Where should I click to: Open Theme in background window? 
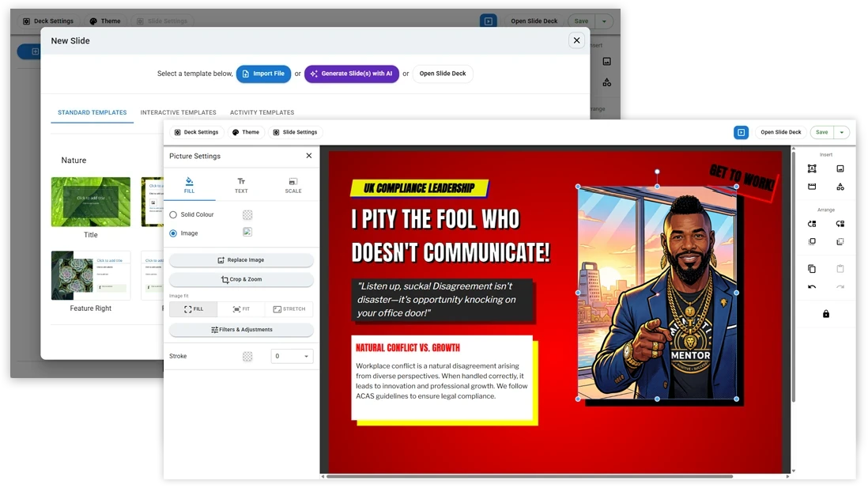click(x=105, y=21)
